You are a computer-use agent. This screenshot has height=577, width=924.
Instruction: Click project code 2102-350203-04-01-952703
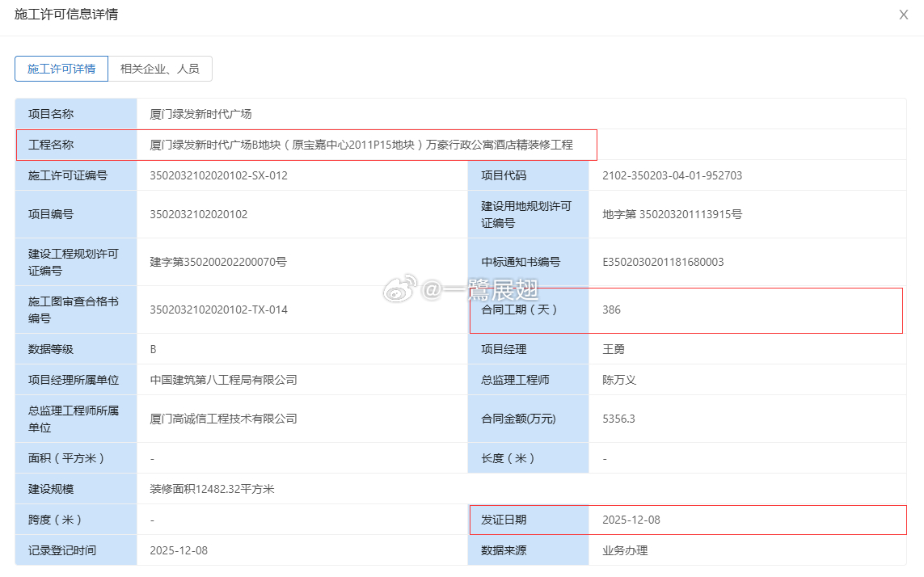point(672,175)
